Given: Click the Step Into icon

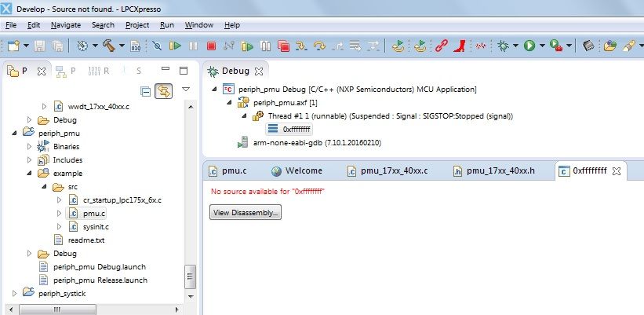Looking at the screenshot, I should (x=301, y=46).
